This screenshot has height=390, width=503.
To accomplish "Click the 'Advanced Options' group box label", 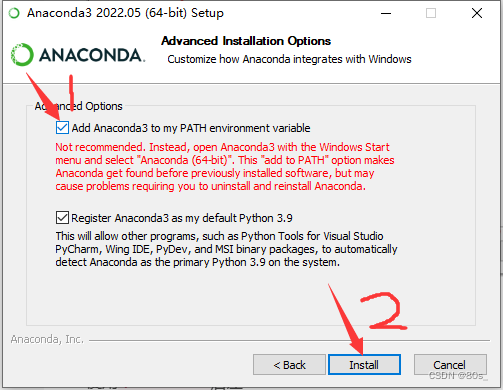I will tap(79, 106).
